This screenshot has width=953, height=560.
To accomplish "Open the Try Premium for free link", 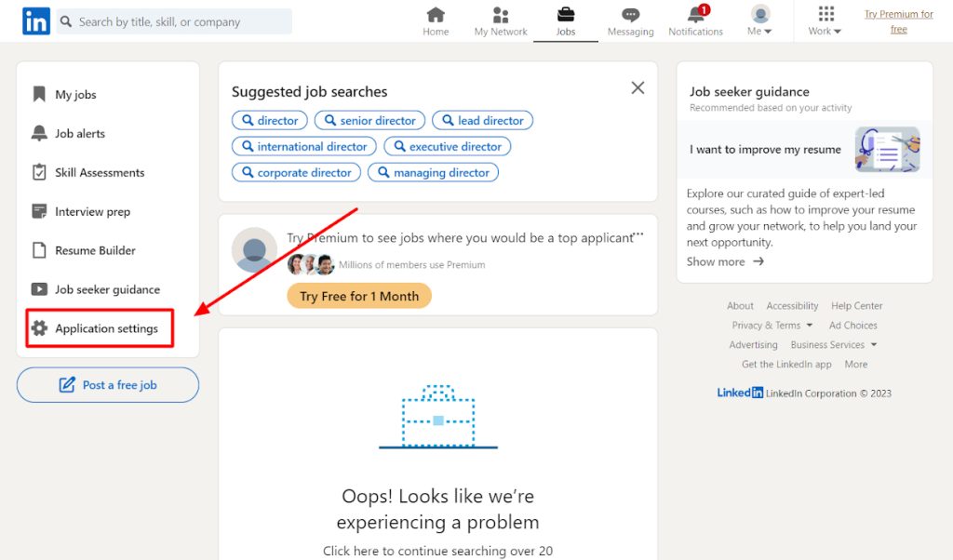I will coord(897,20).
